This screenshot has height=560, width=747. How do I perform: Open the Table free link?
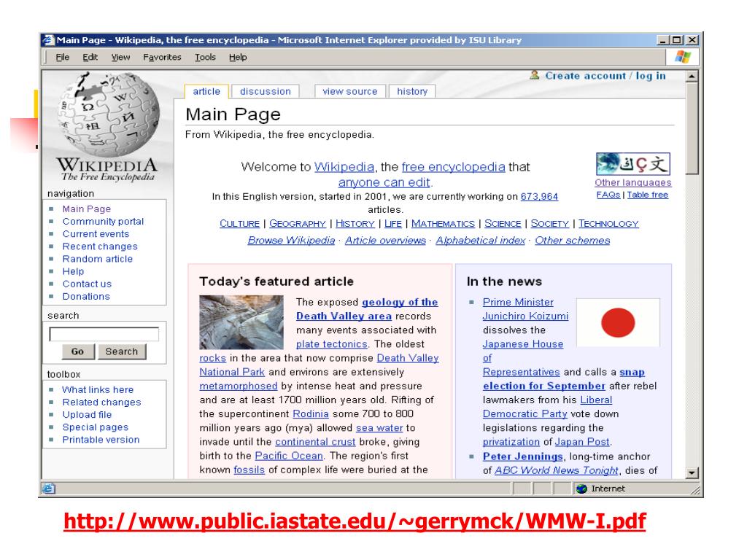(x=648, y=195)
